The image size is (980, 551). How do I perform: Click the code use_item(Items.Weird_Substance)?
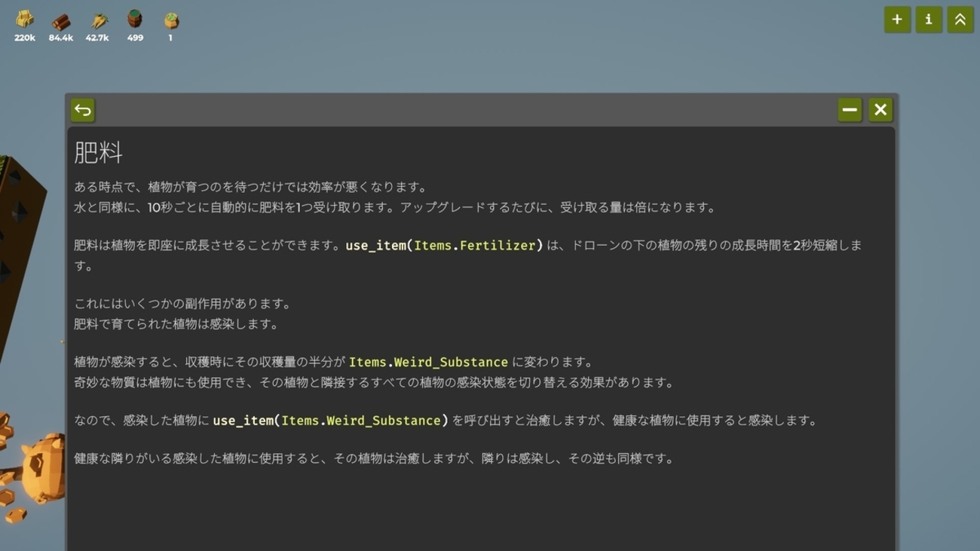pyautogui.click(x=330, y=421)
